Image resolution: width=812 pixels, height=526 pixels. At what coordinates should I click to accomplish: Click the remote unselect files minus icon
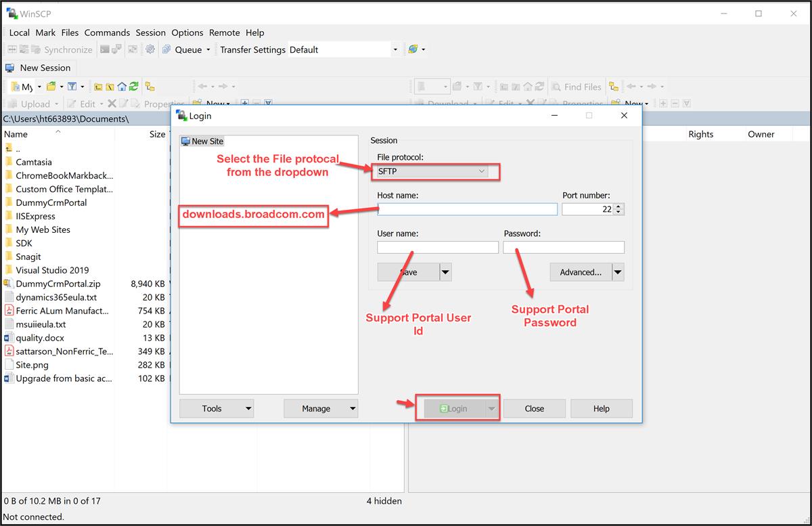[675, 104]
